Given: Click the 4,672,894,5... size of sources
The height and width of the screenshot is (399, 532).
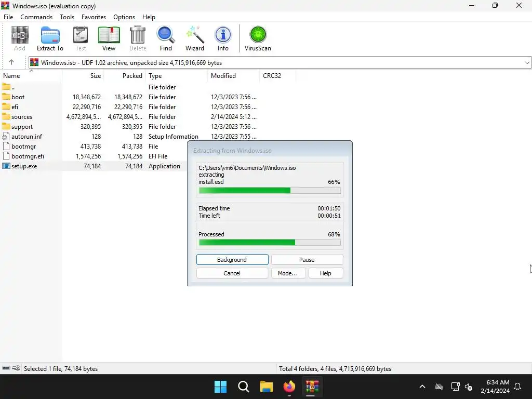Looking at the screenshot, I should (x=84, y=117).
